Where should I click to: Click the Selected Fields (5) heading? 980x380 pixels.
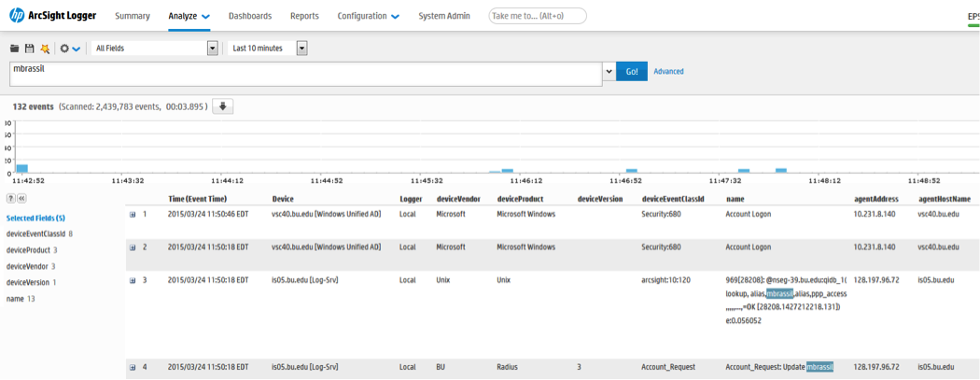[x=35, y=218]
